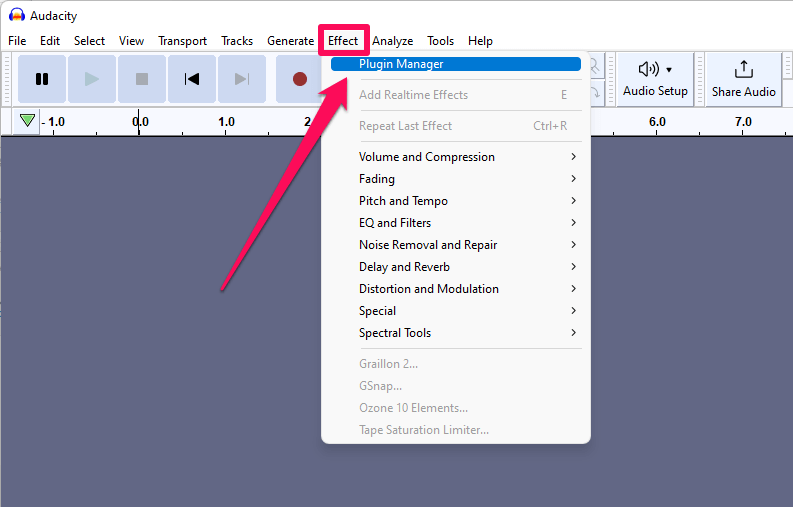Close the open Effect menu
Image resolution: width=793 pixels, height=507 pixels.
[343, 41]
